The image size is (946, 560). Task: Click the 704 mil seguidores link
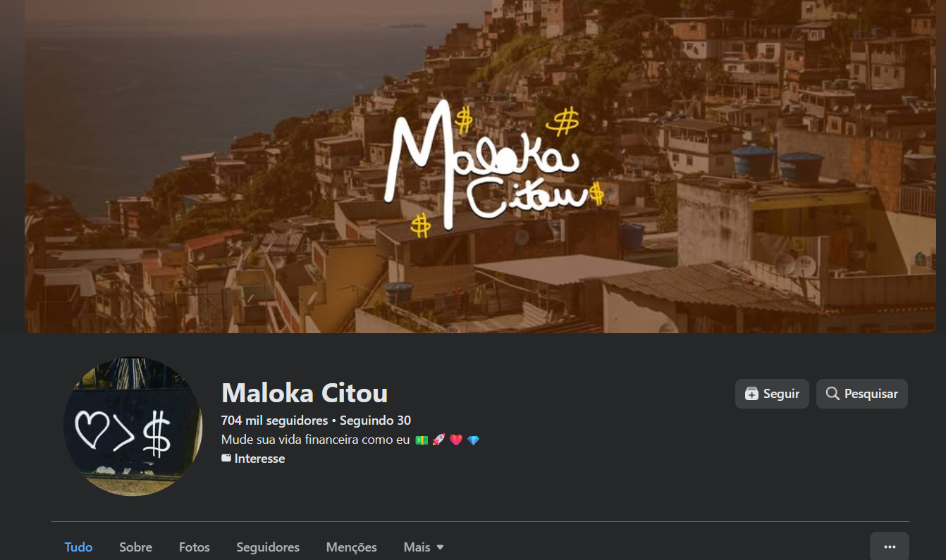click(274, 421)
